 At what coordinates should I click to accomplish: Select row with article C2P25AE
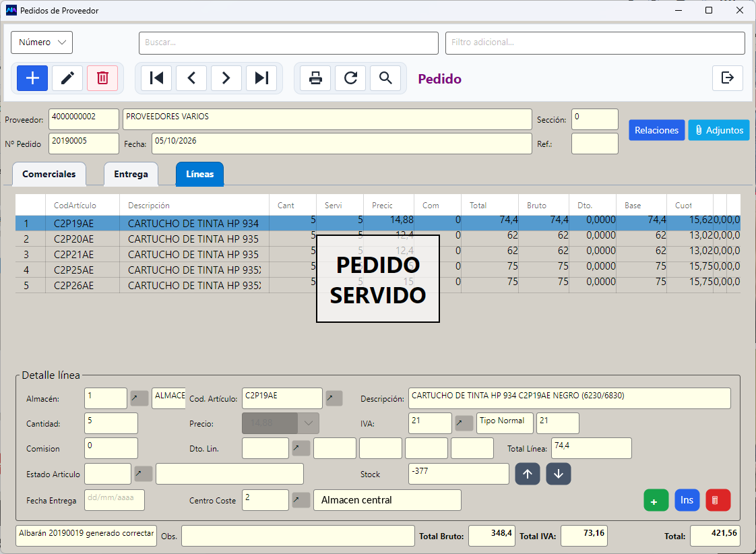click(x=378, y=270)
